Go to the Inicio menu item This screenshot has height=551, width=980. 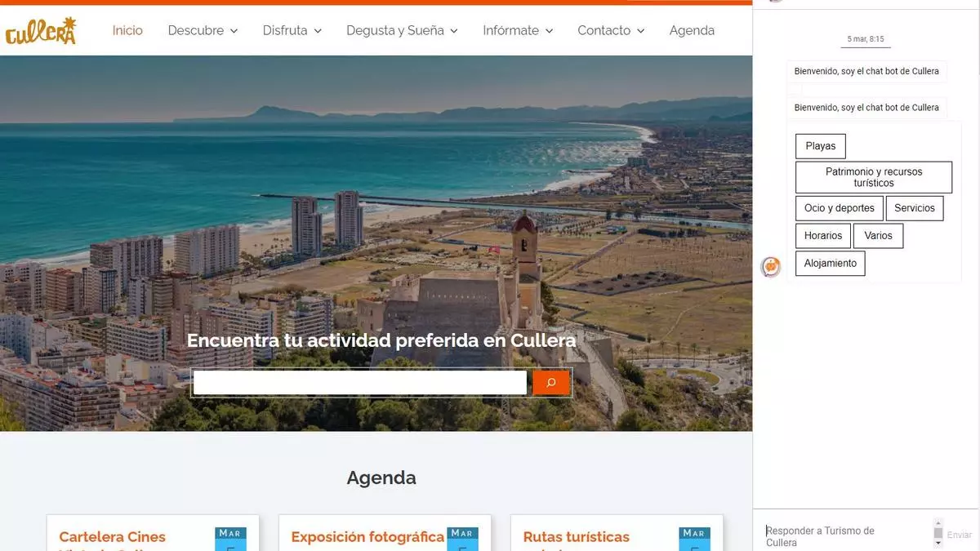[x=127, y=30]
